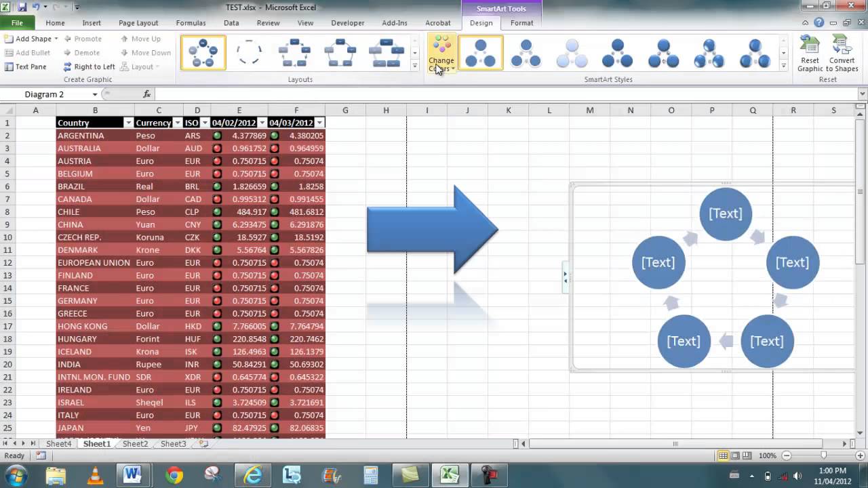Screen dimensions: 868x488
Task: Click the Windows Start button
Action: click(x=16, y=474)
